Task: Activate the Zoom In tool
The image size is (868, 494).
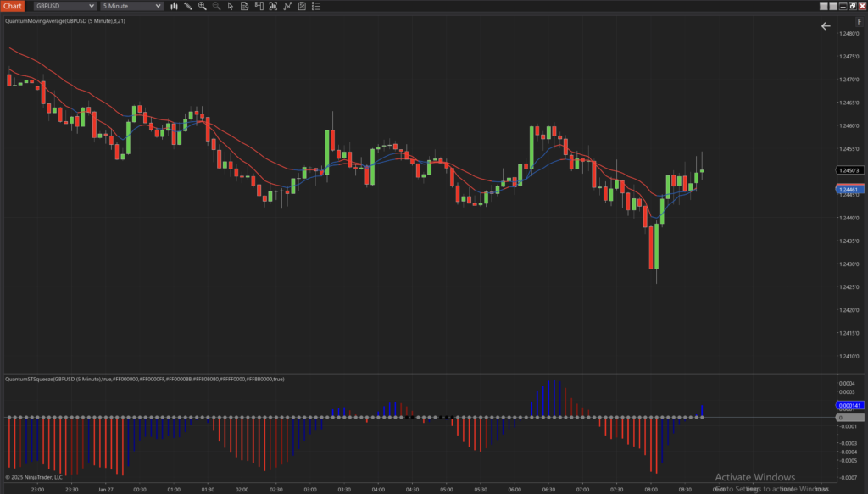Action: [202, 6]
